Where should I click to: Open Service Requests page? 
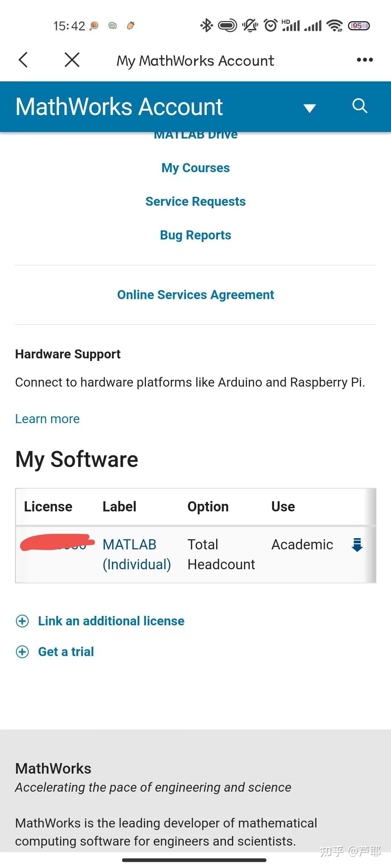tap(195, 201)
